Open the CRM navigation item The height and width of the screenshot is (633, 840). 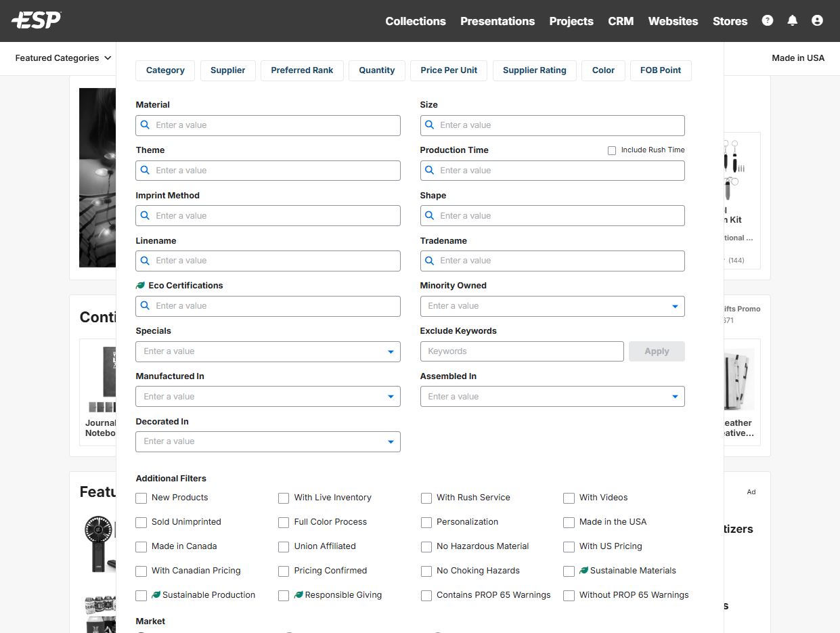tap(620, 21)
